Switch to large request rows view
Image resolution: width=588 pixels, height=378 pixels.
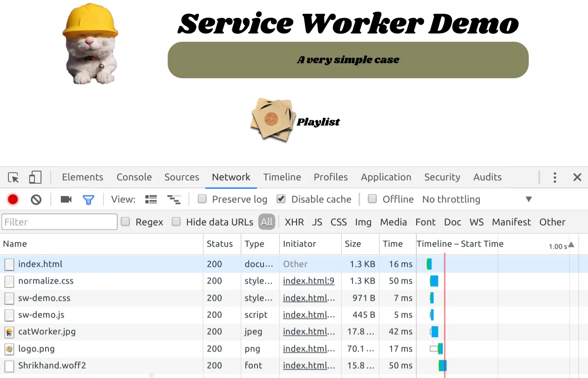coord(151,199)
